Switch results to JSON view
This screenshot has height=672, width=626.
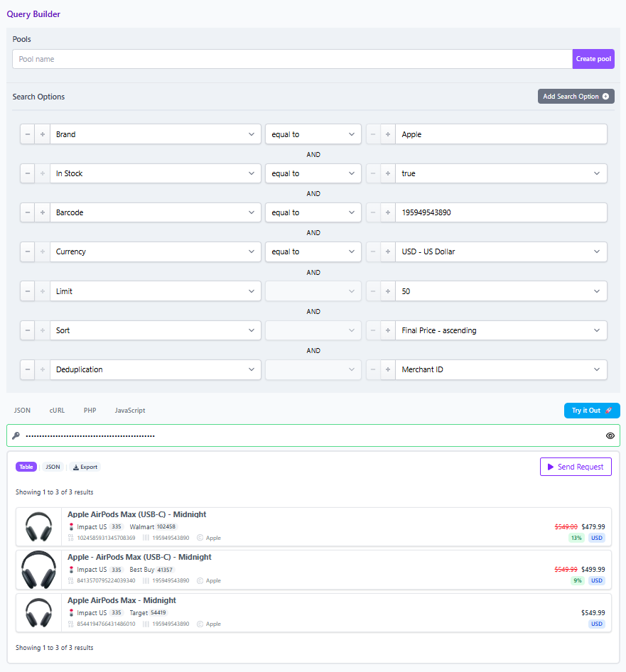[53, 467]
